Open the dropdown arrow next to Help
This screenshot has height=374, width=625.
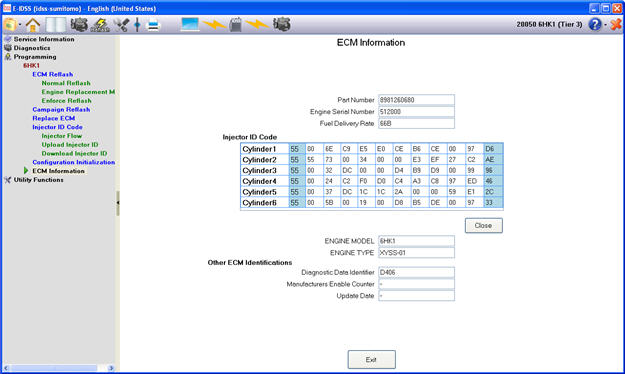605,25
